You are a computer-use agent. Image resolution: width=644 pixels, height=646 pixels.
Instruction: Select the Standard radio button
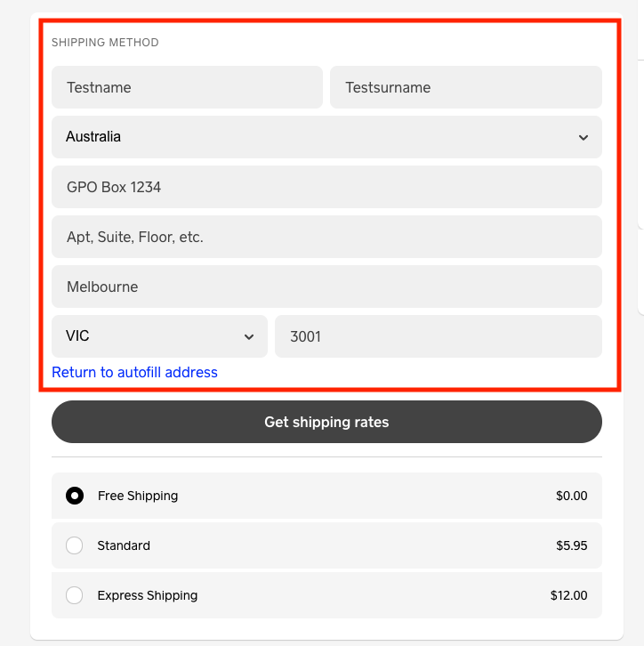75,545
